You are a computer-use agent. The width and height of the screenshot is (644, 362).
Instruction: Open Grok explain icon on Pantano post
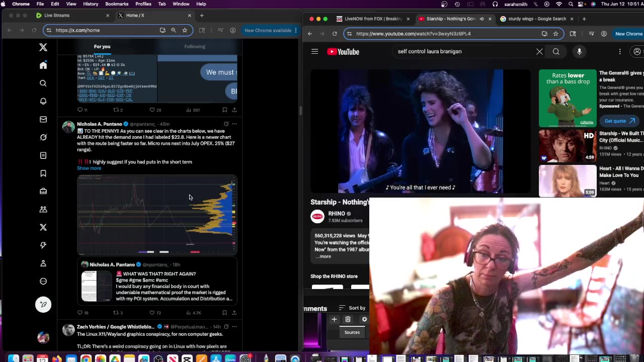(226, 124)
